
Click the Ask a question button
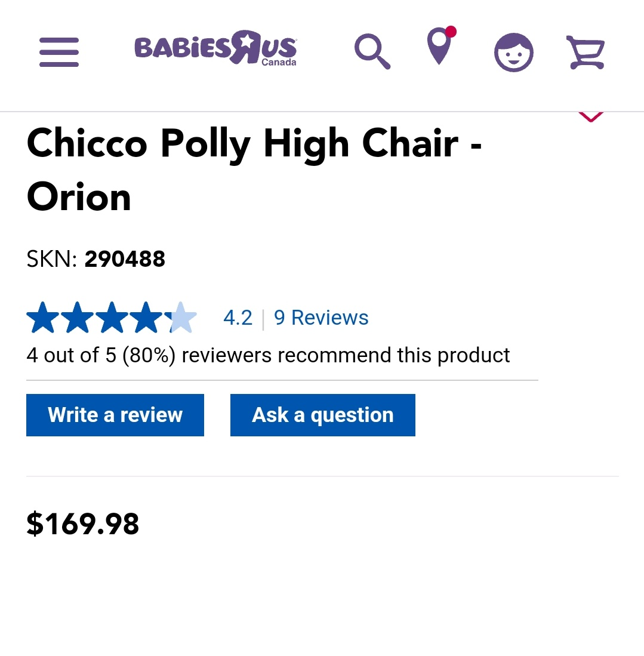coord(323,415)
